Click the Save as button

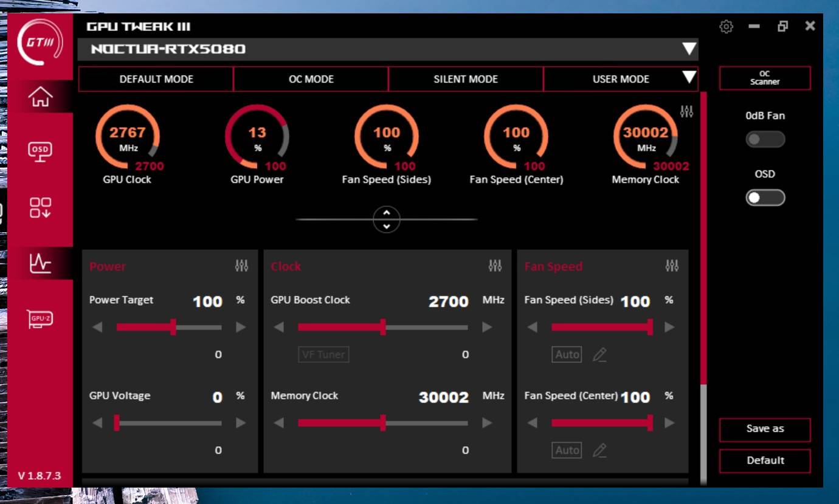[x=765, y=429]
